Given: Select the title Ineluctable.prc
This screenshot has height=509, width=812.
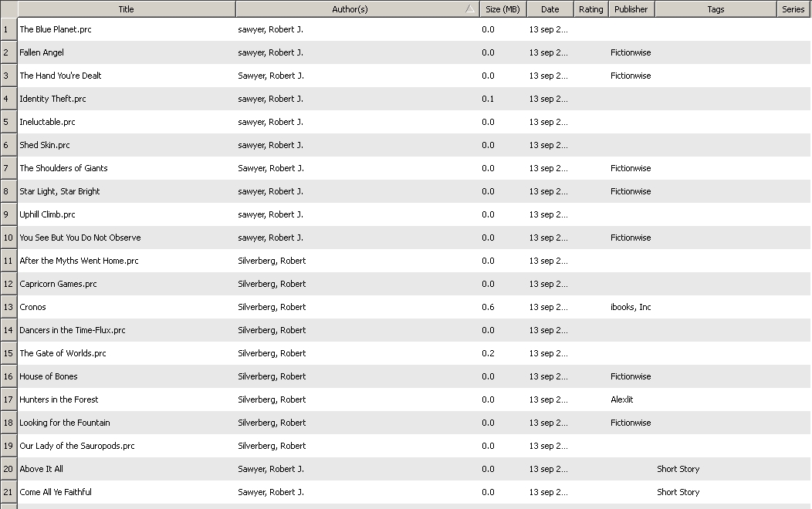Looking at the screenshot, I should (x=47, y=122).
